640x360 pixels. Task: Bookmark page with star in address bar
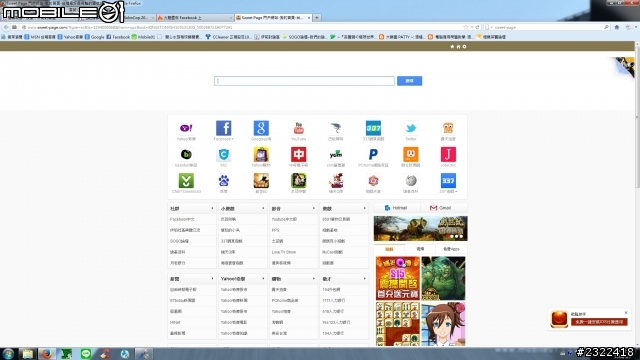coord(466,27)
